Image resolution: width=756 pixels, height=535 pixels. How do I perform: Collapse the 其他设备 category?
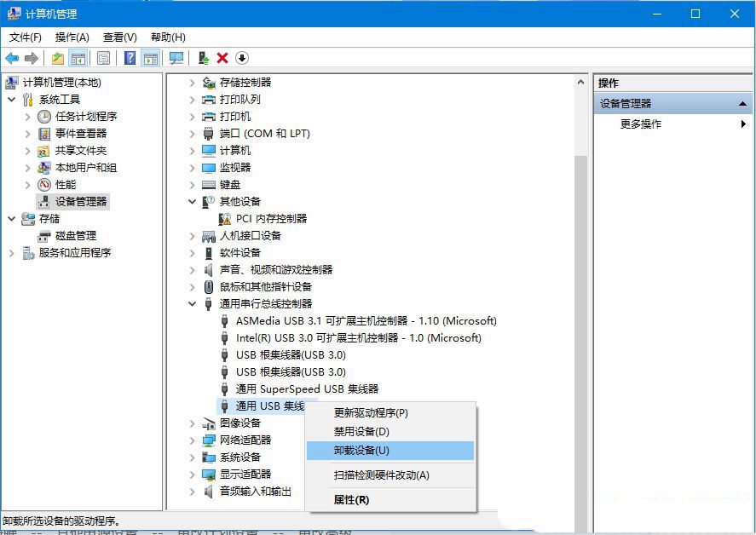point(193,201)
